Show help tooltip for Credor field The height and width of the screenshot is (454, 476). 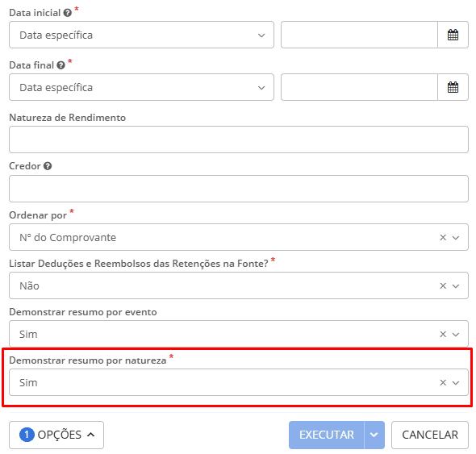(48, 166)
